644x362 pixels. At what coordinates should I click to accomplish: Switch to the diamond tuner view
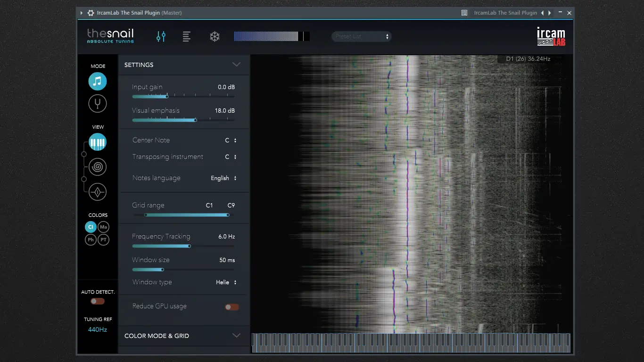pyautogui.click(x=98, y=192)
